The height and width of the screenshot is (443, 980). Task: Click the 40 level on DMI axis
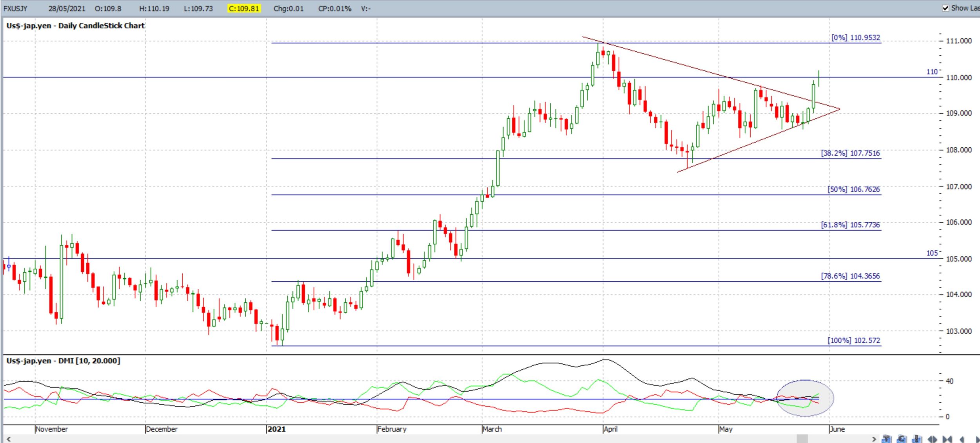tap(950, 381)
